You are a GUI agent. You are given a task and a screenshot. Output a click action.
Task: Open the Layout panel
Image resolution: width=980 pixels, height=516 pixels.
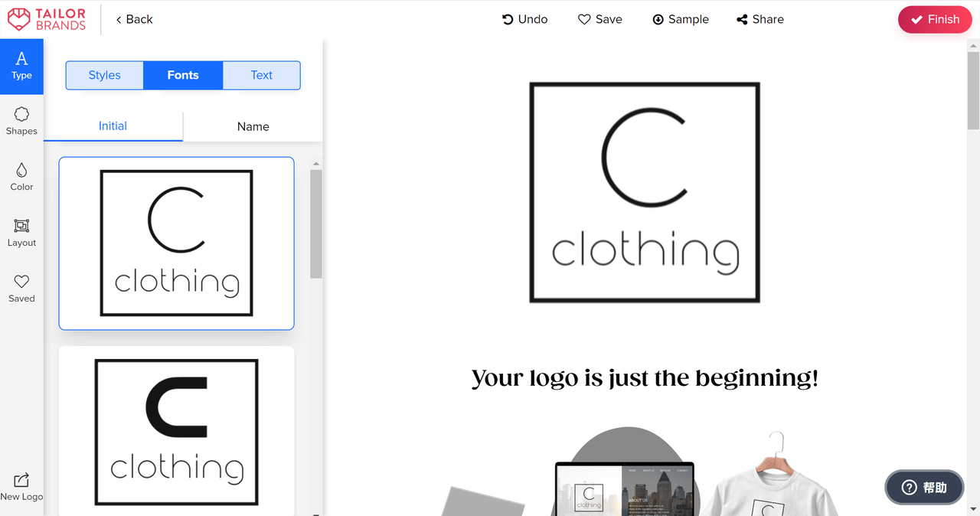[21, 234]
